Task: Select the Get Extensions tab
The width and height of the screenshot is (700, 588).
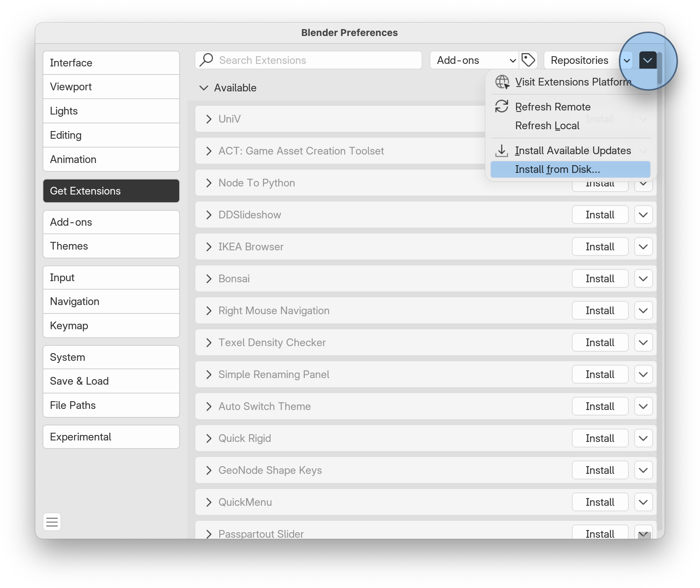Action: [111, 191]
